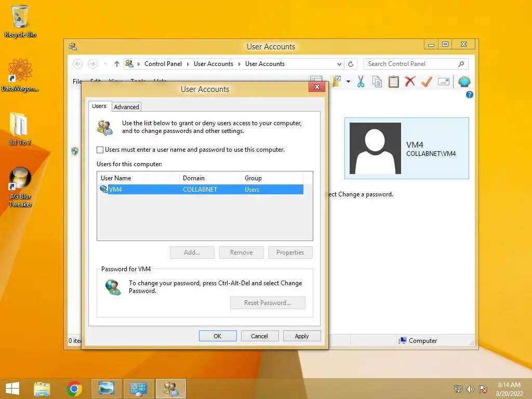This screenshot has width=532, height=399.
Task: Confirm the dialog with OK
Action: click(x=218, y=336)
